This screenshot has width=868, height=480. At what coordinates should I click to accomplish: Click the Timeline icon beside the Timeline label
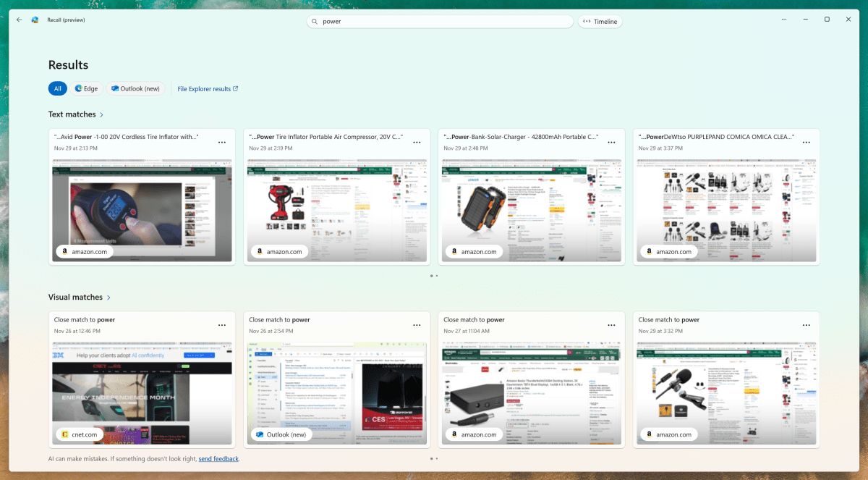point(587,21)
